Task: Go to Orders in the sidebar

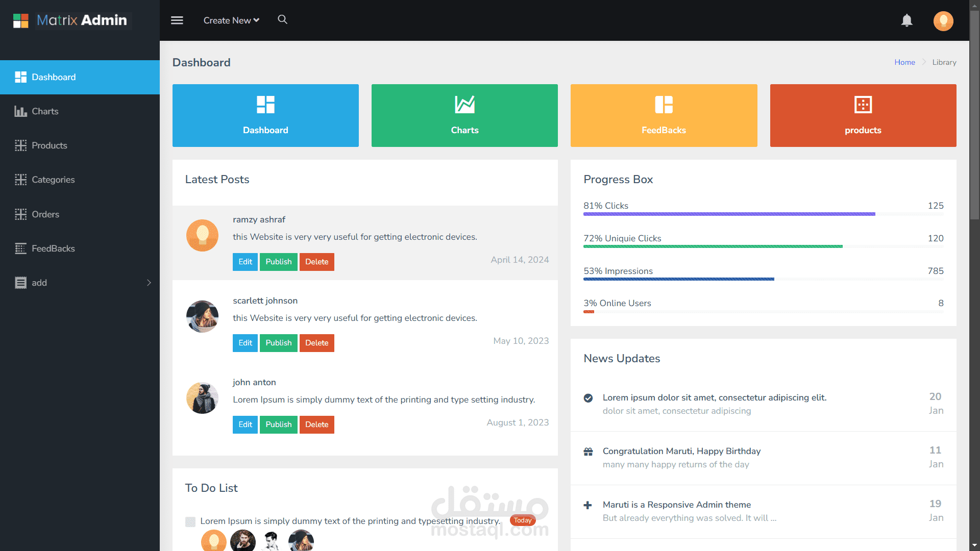Action: [45, 214]
